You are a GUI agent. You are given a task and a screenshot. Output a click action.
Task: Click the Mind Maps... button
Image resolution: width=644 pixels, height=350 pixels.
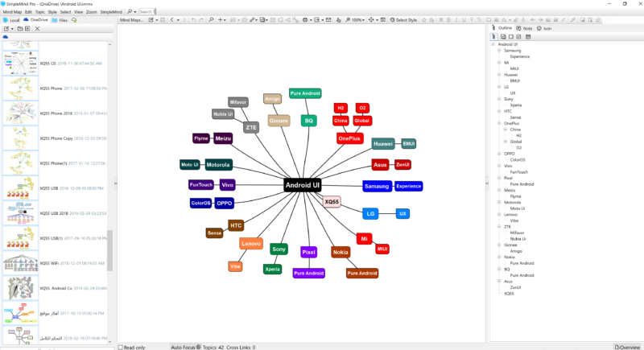[x=133, y=19]
